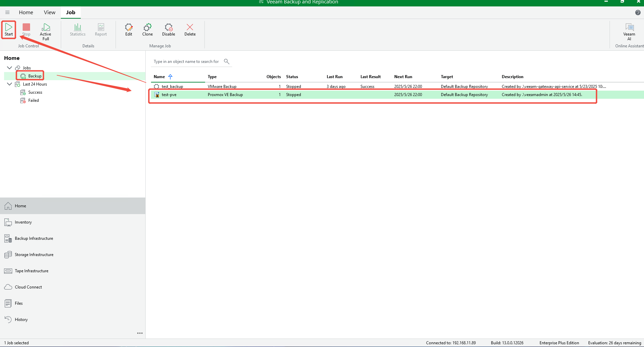The image size is (644, 347).
Task: Run an Active Full backup
Action: tap(46, 32)
